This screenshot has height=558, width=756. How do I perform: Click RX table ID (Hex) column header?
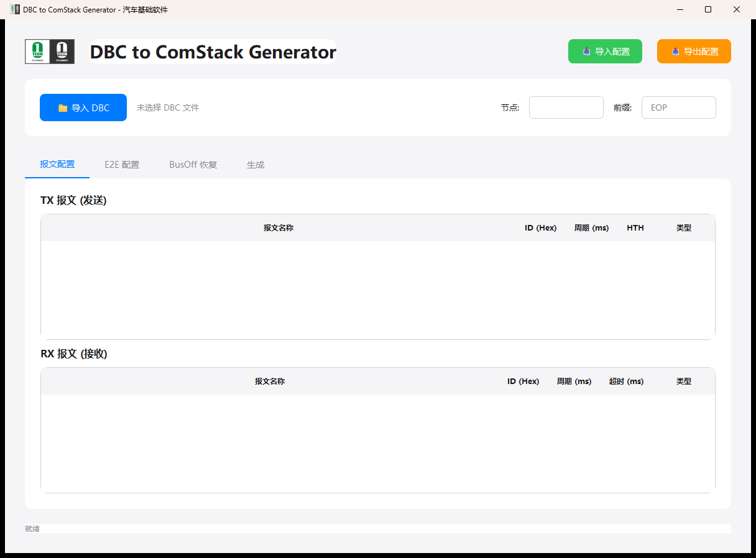click(523, 382)
